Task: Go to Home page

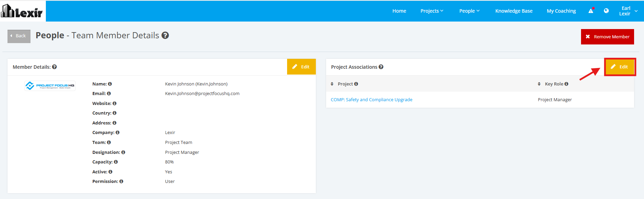Action: 399,11
